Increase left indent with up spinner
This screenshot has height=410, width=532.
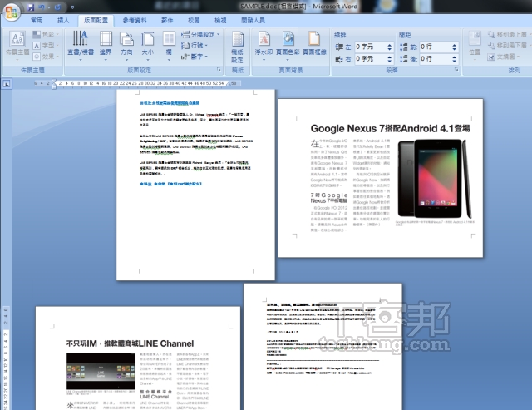click(x=390, y=44)
